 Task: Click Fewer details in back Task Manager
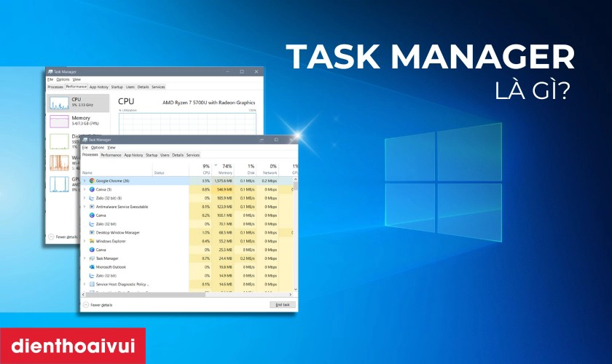(x=63, y=237)
